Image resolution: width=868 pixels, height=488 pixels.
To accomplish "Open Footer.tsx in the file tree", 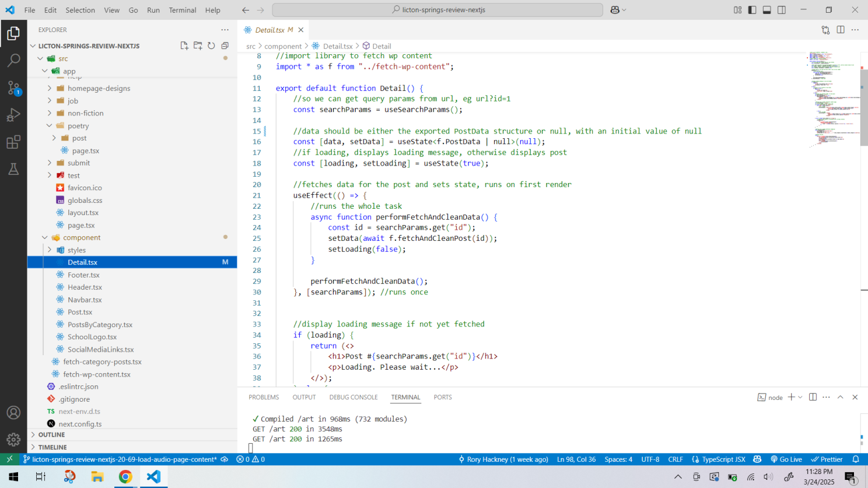I will (83, 275).
